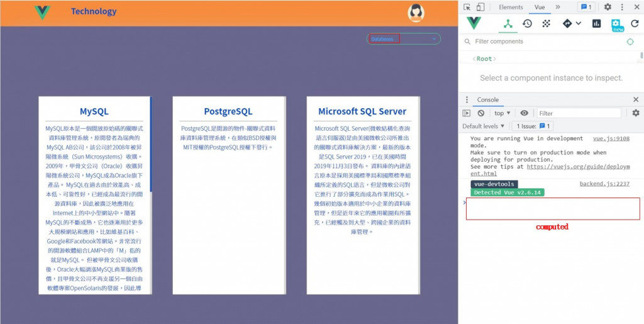The image size is (644, 324).
Task: Open the Databases category dropdown
Action: [403, 39]
